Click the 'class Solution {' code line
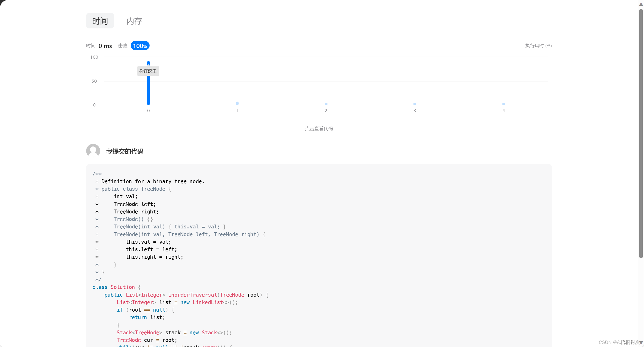The width and height of the screenshot is (644, 347). point(117,287)
